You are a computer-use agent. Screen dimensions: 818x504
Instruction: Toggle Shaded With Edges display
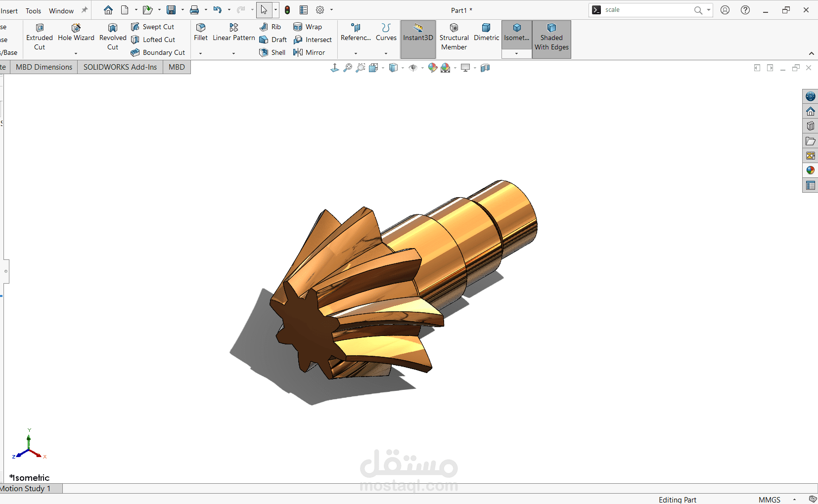(551, 40)
